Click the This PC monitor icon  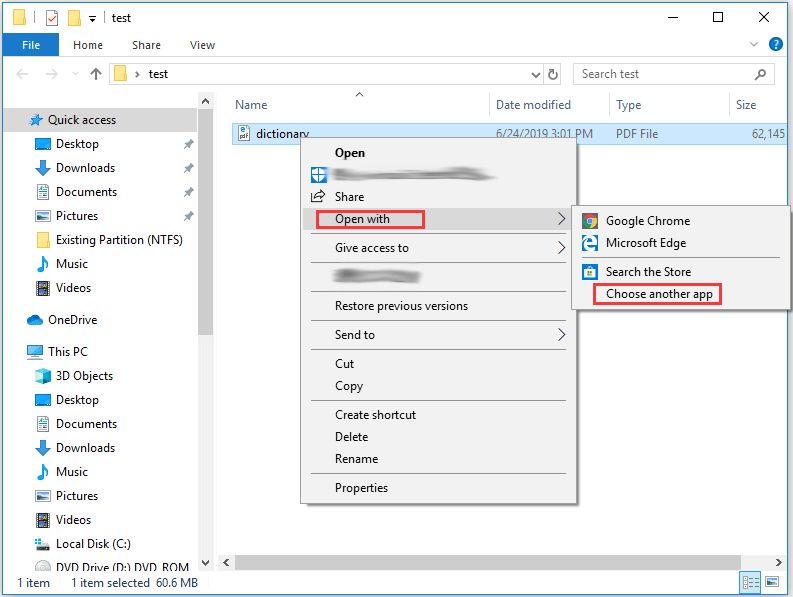tap(35, 352)
